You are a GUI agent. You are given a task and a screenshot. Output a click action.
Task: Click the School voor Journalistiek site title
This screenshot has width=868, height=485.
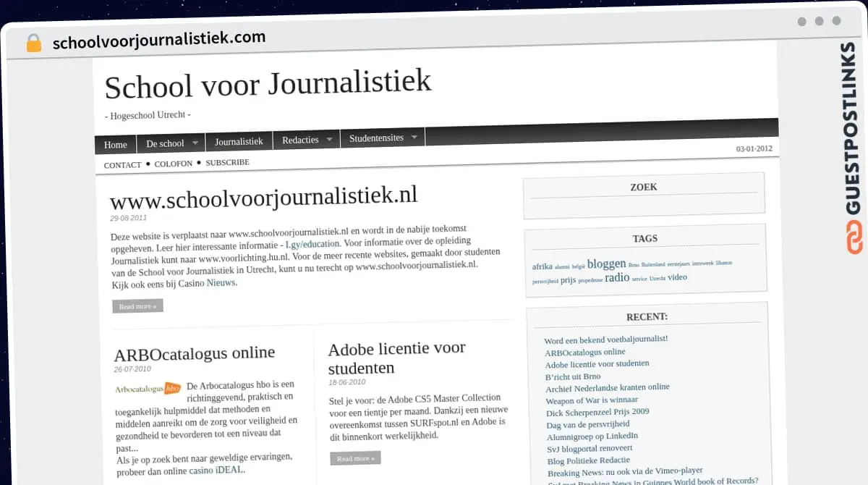[268, 85]
